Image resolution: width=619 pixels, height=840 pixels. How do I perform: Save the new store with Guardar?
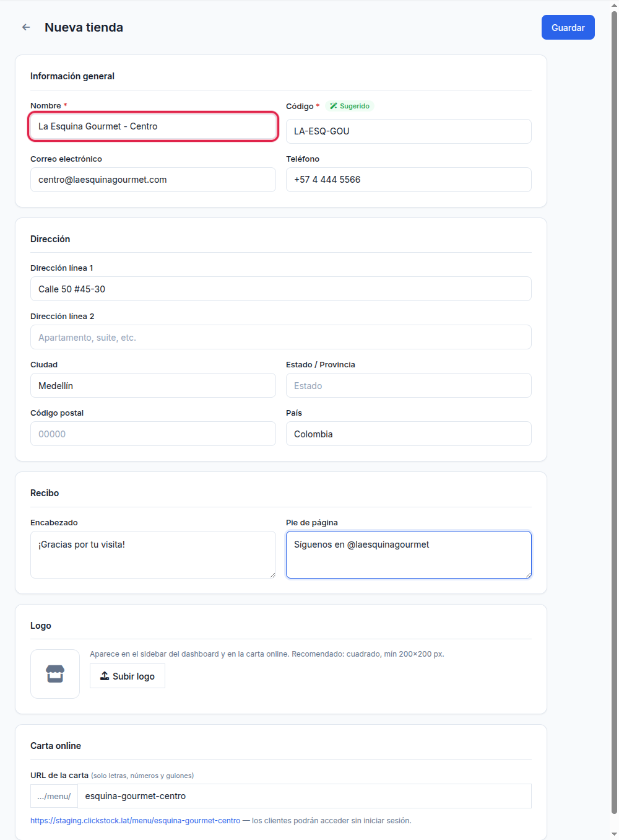point(568,27)
